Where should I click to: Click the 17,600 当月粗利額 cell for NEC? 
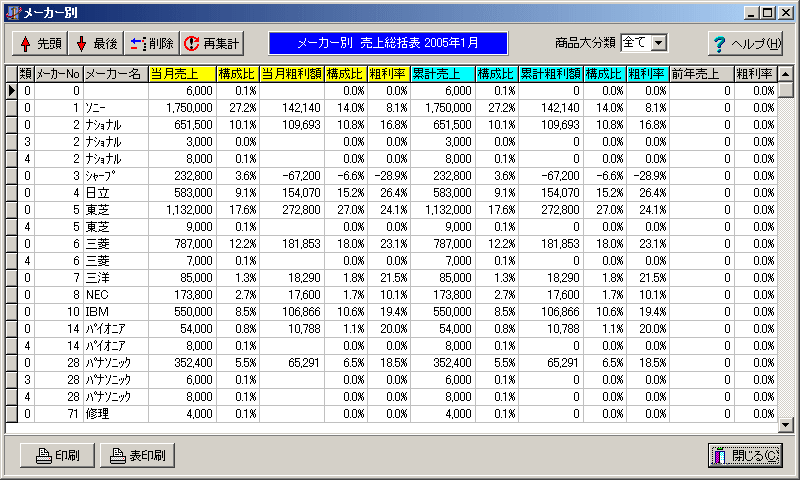(292, 295)
